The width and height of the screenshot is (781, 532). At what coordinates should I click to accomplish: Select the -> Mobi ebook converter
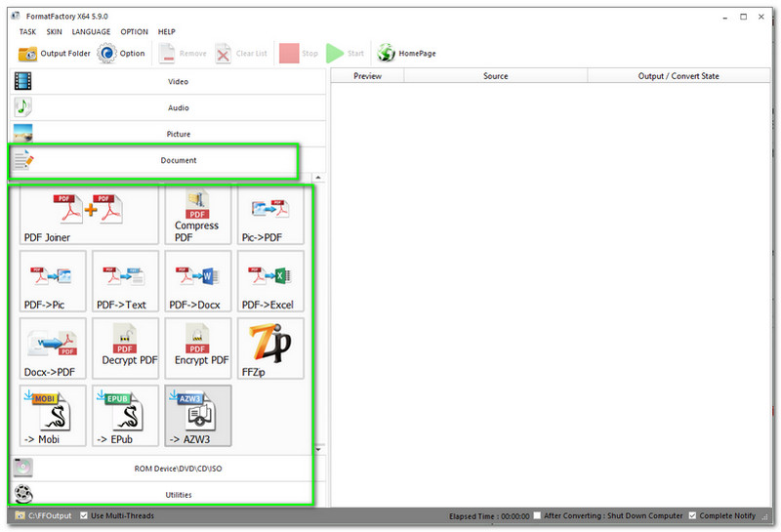[x=53, y=416]
